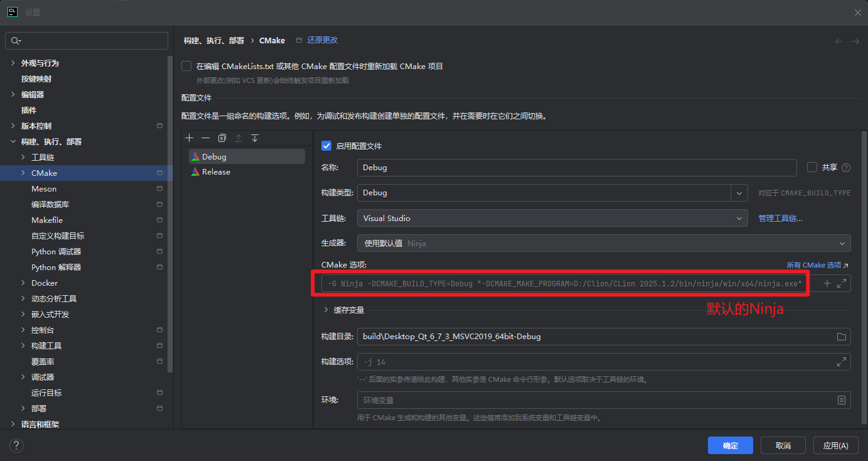Expand the 缓存变量 section

[x=326, y=310]
